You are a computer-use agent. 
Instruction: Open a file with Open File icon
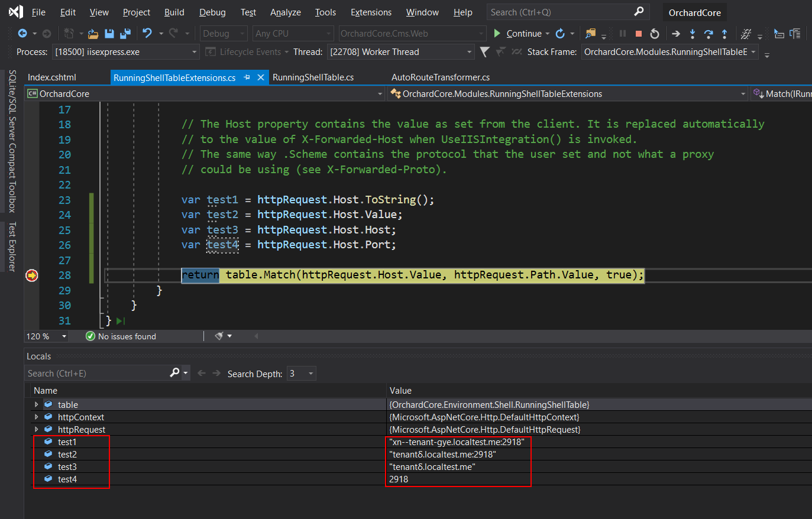[x=93, y=34]
